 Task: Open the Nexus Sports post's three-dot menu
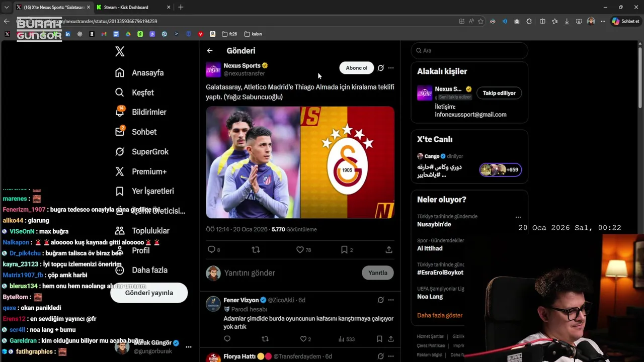(391, 68)
